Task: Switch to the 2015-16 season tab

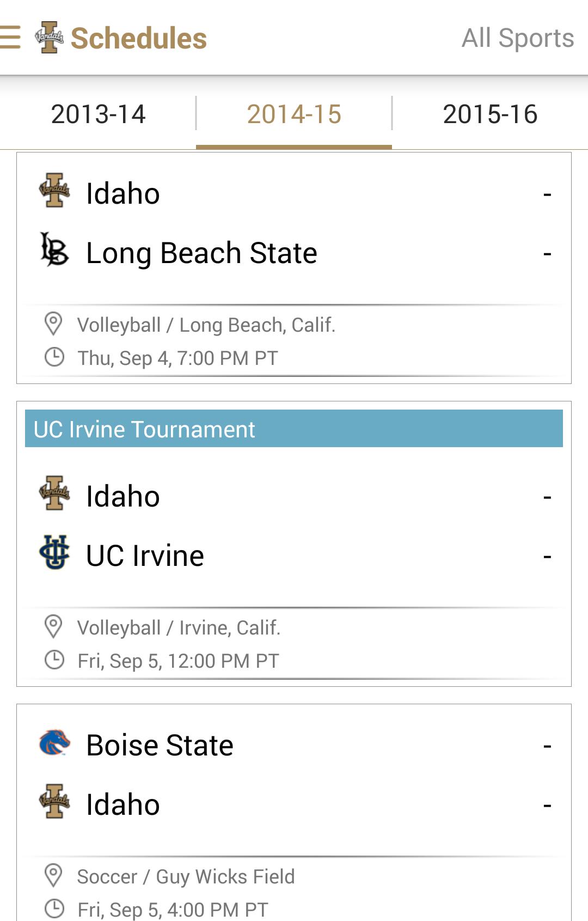Action: (x=490, y=114)
